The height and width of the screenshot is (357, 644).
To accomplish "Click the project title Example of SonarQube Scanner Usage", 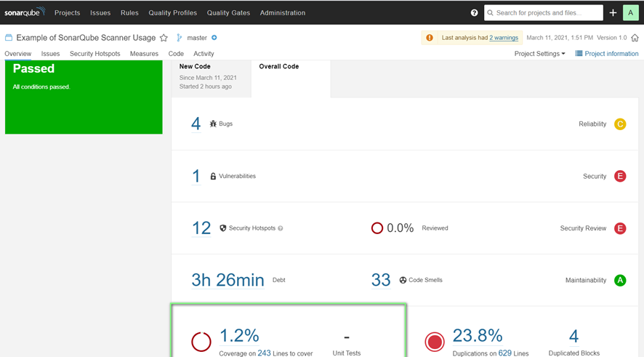I will (x=86, y=38).
